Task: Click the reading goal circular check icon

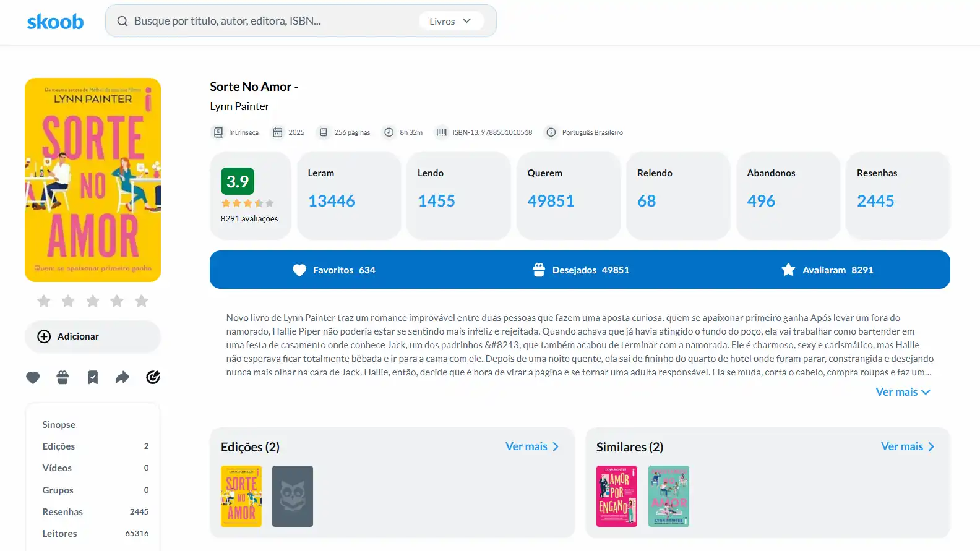Action: (153, 377)
